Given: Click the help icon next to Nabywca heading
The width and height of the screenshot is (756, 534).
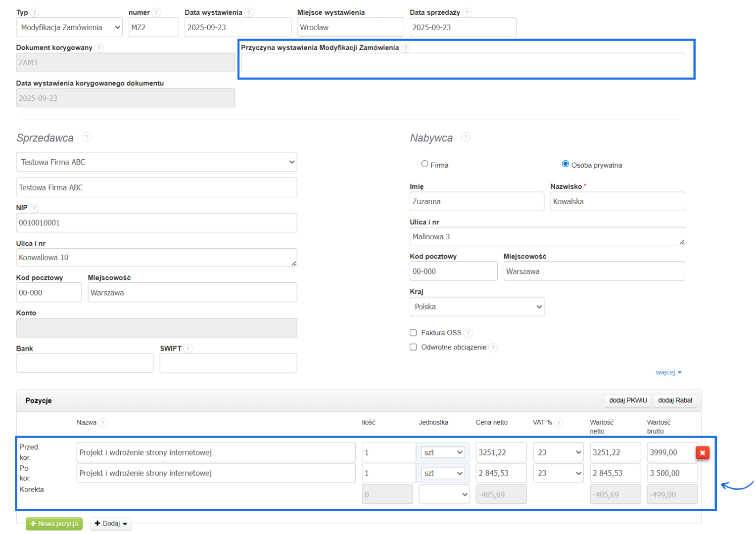Looking at the screenshot, I should click(466, 137).
